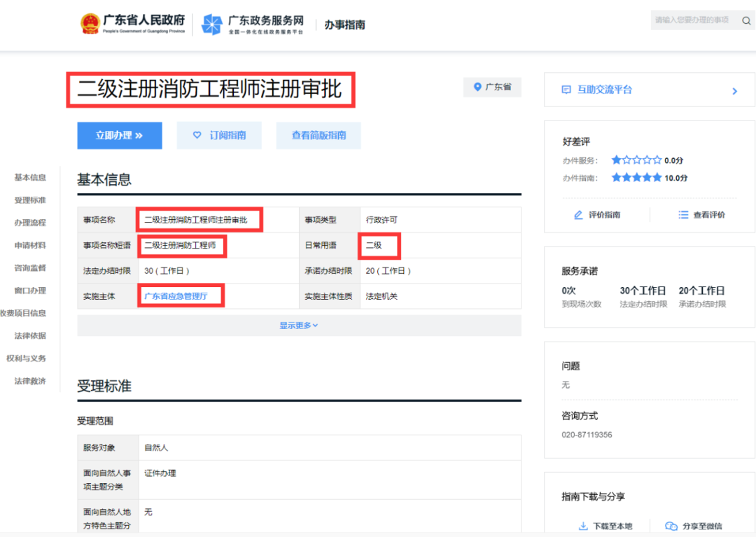Image resolution: width=756 pixels, height=537 pixels.
Task: Click the 订阅指南 button
Action: (x=219, y=136)
